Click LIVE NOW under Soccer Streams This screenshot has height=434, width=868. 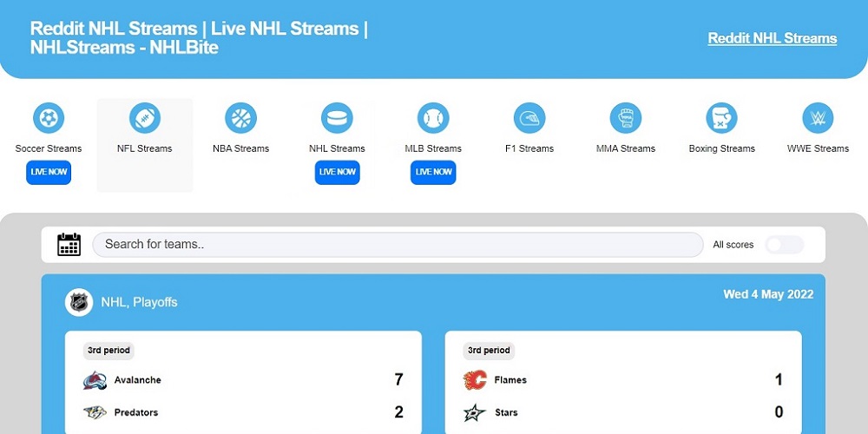(x=49, y=172)
